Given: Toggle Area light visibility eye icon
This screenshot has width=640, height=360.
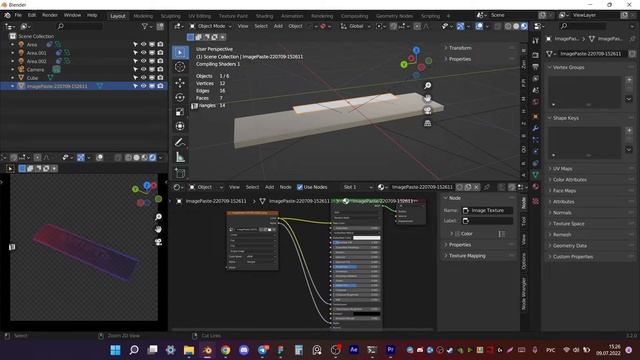Looking at the screenshot, I should [x=143, y=44].
